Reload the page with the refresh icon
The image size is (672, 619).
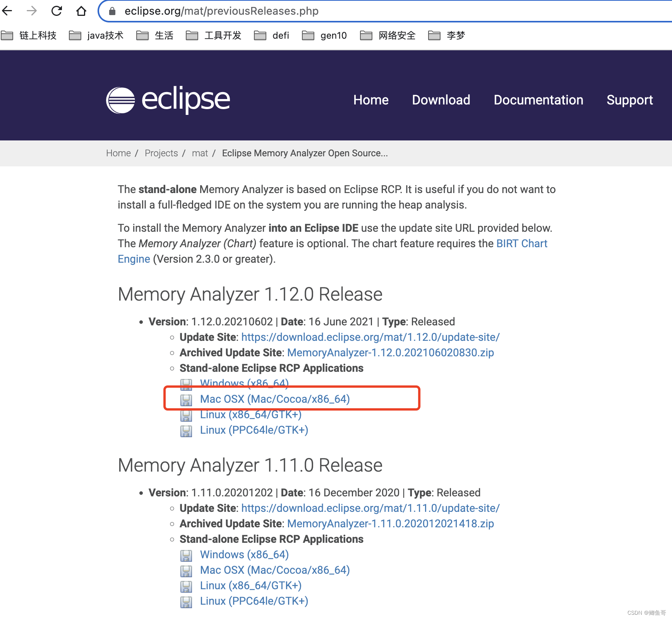click(57, 11)
